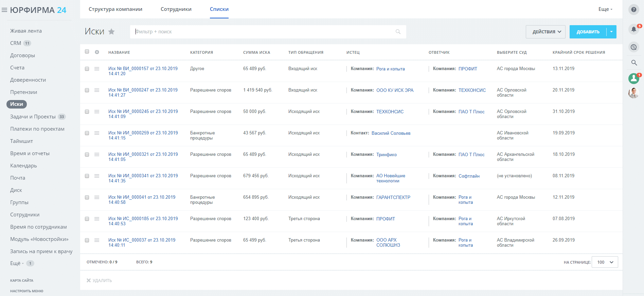Open link Иск № ВИ_0000157 от 23.10.2019
The width and height of the screenshot is (644, 296).
(143, 71)
